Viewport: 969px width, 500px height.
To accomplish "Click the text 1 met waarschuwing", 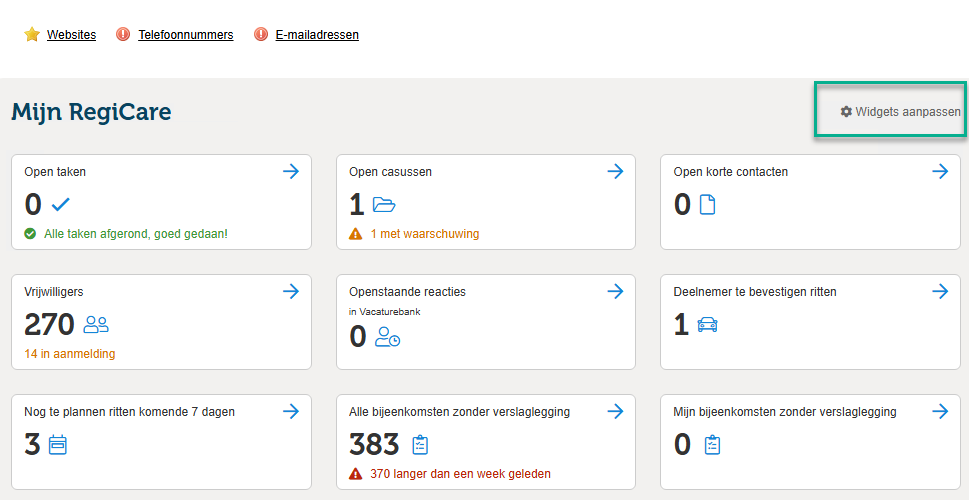I will (425, 234).
